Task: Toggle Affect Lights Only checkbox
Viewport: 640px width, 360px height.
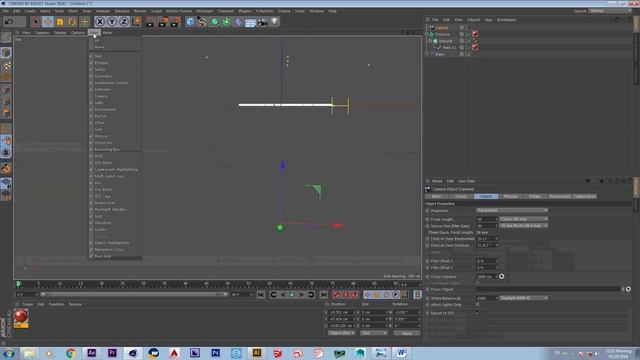Action: [x=478, y=305]
